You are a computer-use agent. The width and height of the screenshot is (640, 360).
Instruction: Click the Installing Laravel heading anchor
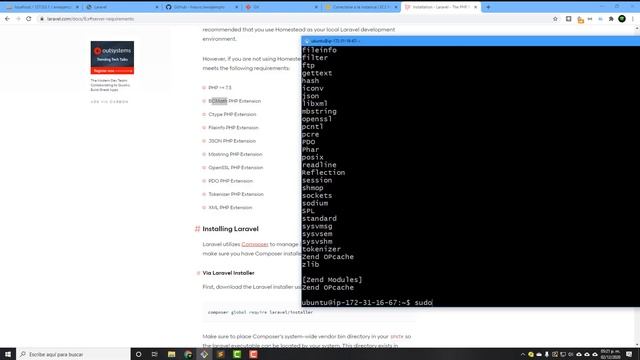point(197,229)
